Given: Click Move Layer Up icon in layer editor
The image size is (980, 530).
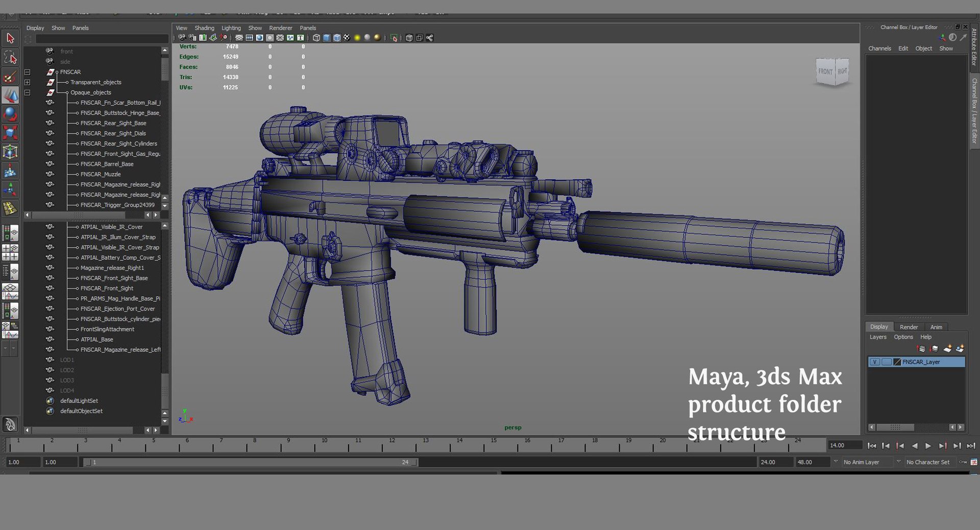Looking at the screenshot, I should click(x=921, y=349).
